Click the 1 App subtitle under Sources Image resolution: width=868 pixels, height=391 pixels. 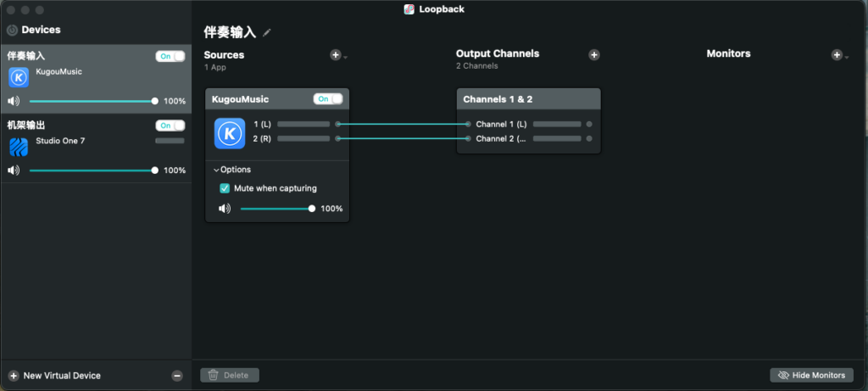click(214, 68)
